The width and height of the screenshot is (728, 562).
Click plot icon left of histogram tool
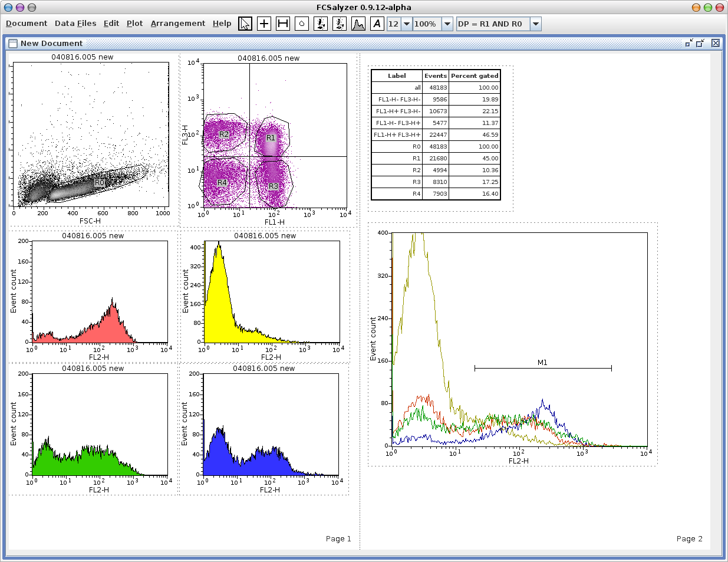[x=340, y=24]
